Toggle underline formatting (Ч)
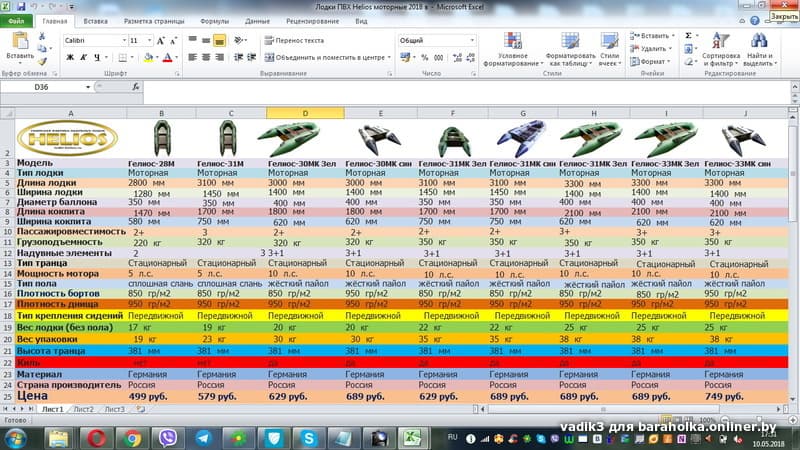800x450 pixels. pyautogui.click(x=97, y=58)
